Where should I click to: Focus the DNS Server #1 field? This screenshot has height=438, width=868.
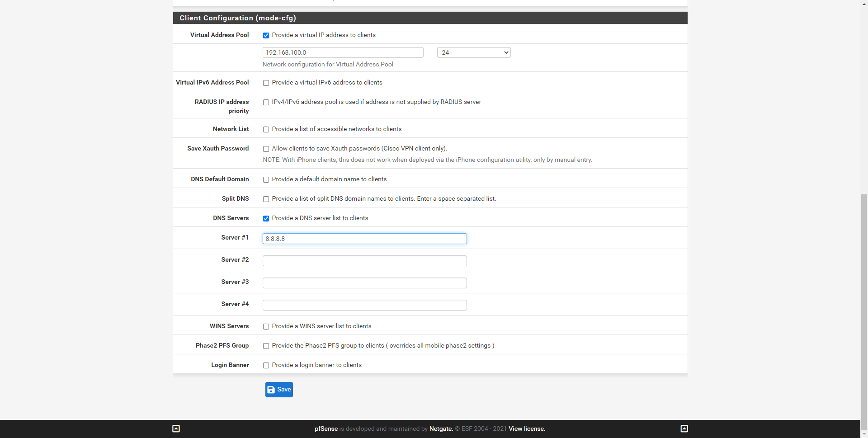point(365,239)
